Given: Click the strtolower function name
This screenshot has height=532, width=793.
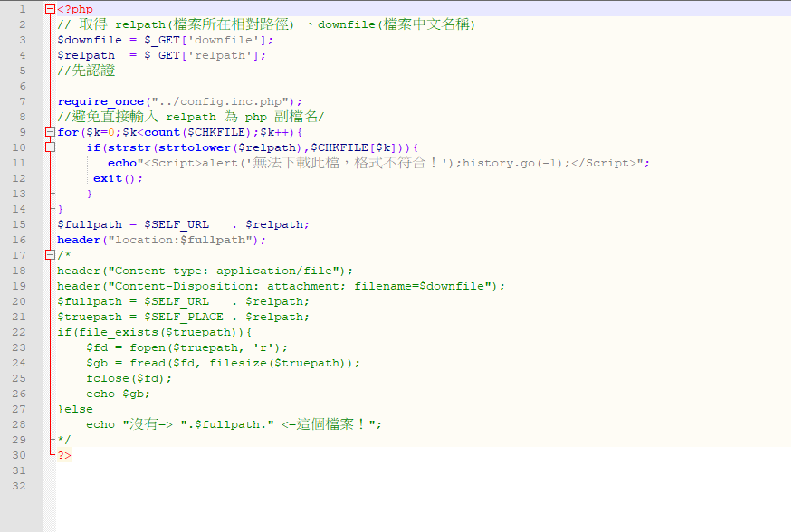Looking at the screenshot, I should [195, 147].
